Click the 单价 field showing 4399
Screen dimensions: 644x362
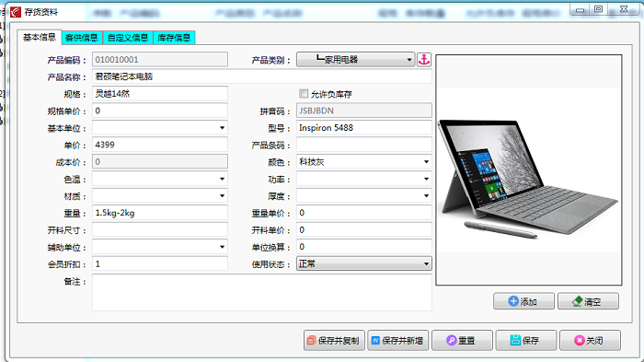pyautogui.click(x=160, y=145)
